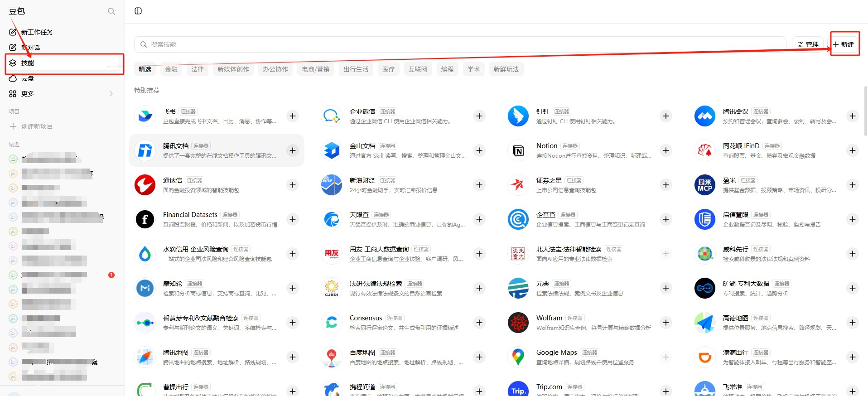
Task: Switch to the 办公协作 category tab
Action: [275, 69]
